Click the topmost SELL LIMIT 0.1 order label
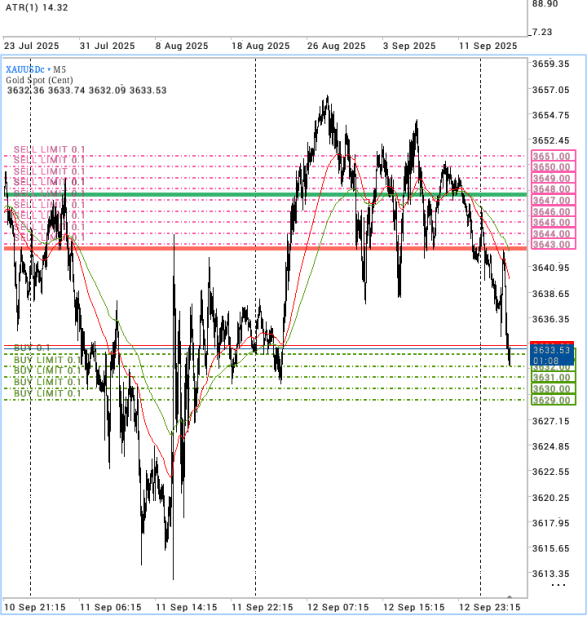The width and height of the screenshot is (587, 625). (x=49, y=149)
